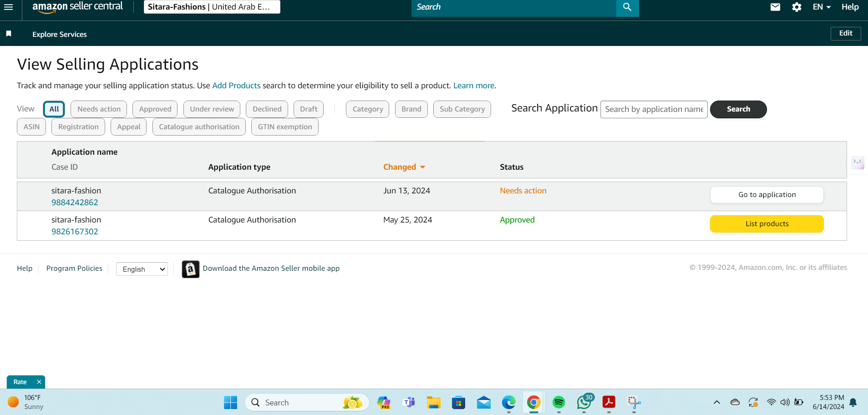The width and height of the screenshot is (868, 415).
Task: Filter by Draft status
Action: pos(309,109)
